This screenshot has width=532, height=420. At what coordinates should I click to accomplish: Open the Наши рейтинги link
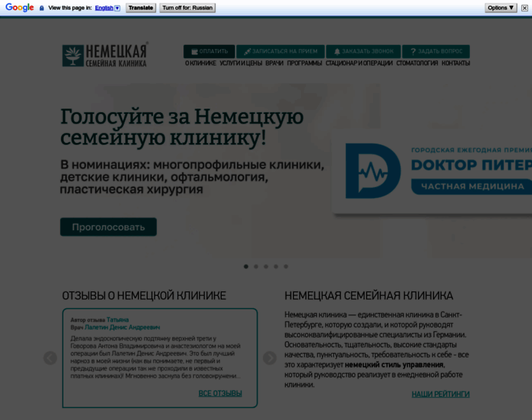pyautogui.click(x=441, y=394)
